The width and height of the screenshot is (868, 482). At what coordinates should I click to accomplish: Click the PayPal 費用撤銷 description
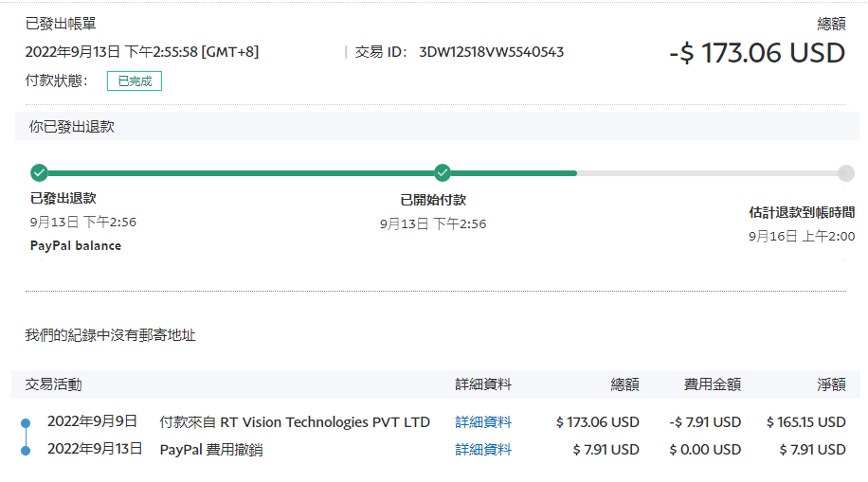pyautogui.click(x=211, y=450)
